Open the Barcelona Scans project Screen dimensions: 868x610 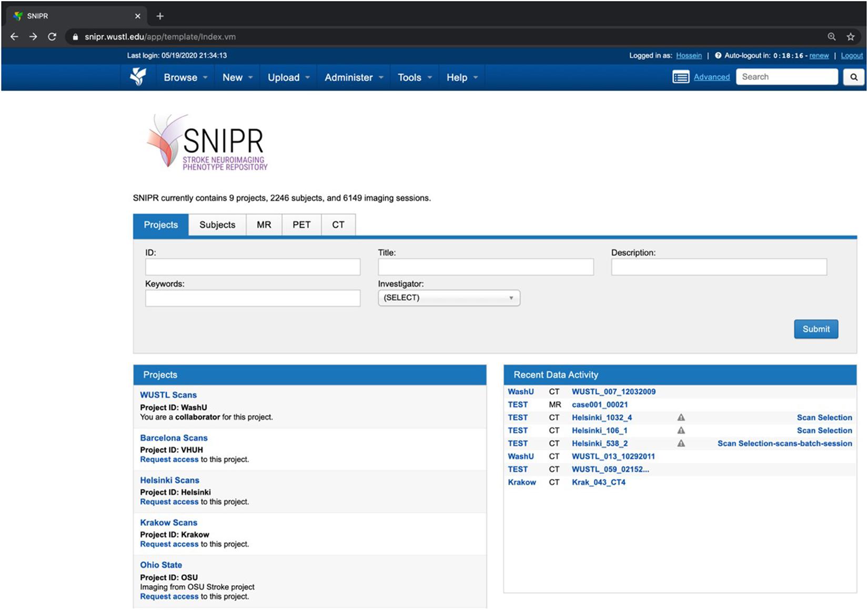pos(174,438)
